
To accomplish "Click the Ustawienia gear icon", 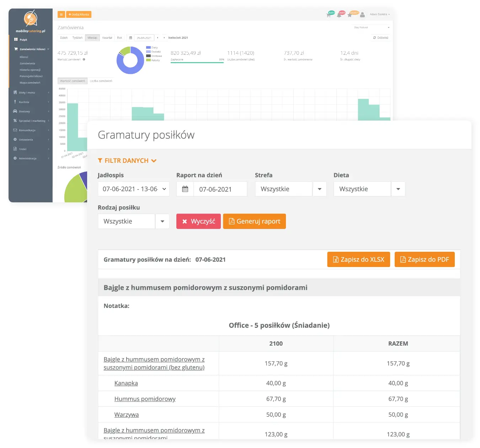I will 15,139.
